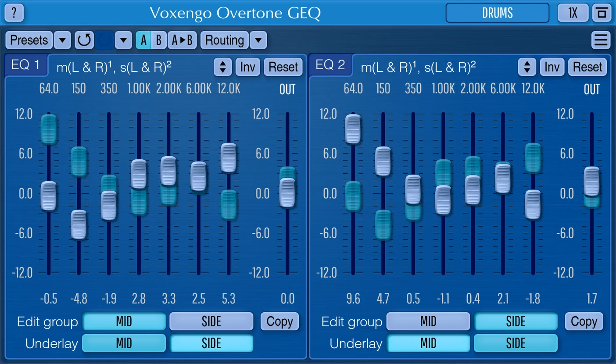This screenshot has width=616, height=364.
Task: Click EQ 2 gain value 9.6
Action: point(353,299)
